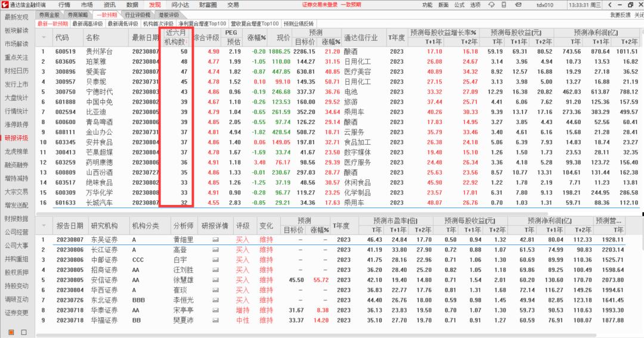Select the 比亚迪 stock row
This screenshot has width=644, height=338.
(x=340, y=112)
